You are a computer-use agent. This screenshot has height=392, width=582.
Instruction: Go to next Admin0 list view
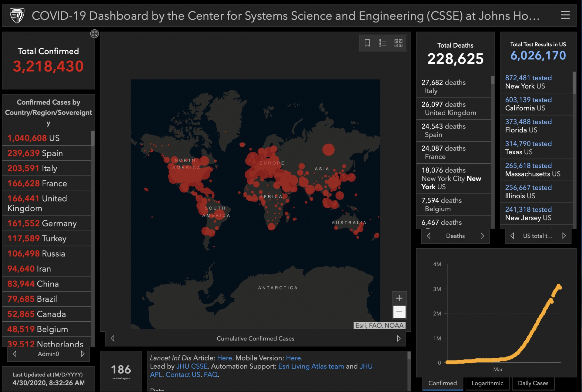(x=82, y=354)
